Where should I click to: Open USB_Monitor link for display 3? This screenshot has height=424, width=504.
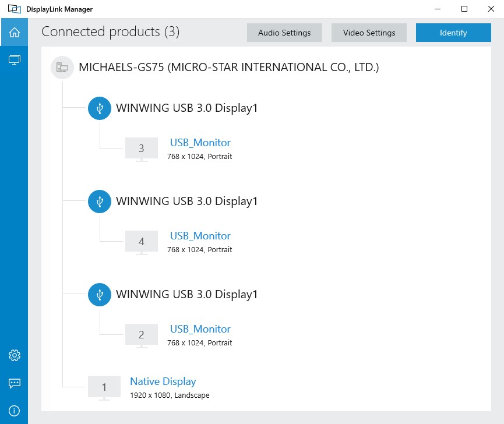pyautogui.click(x=200, y=143)
